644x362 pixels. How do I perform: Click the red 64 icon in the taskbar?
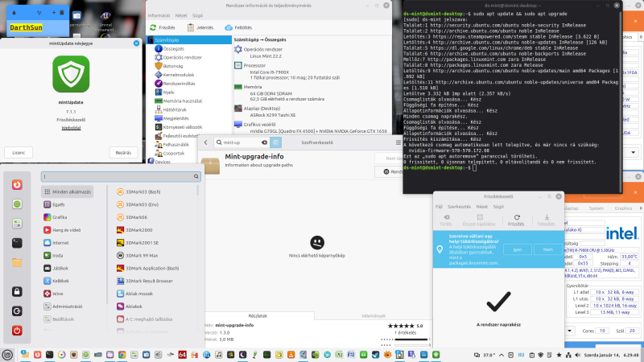(x=183, y=355)
